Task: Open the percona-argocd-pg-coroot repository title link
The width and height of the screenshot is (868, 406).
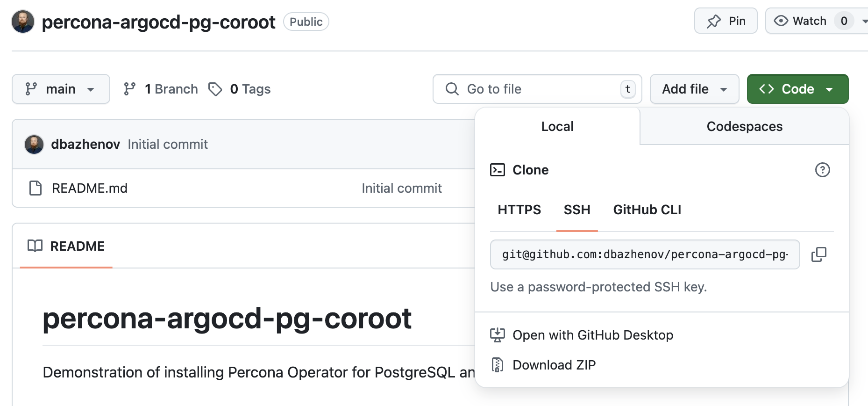Action: point(158,22)
